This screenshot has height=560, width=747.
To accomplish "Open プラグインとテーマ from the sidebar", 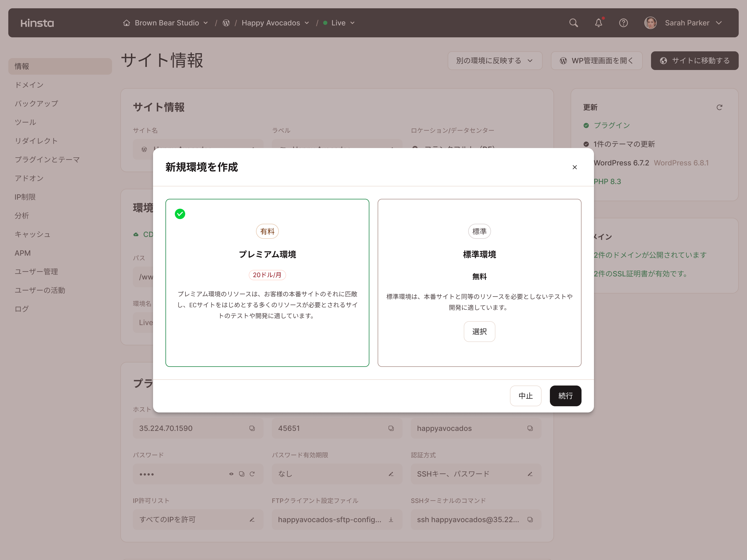I will tap(48, 159).
